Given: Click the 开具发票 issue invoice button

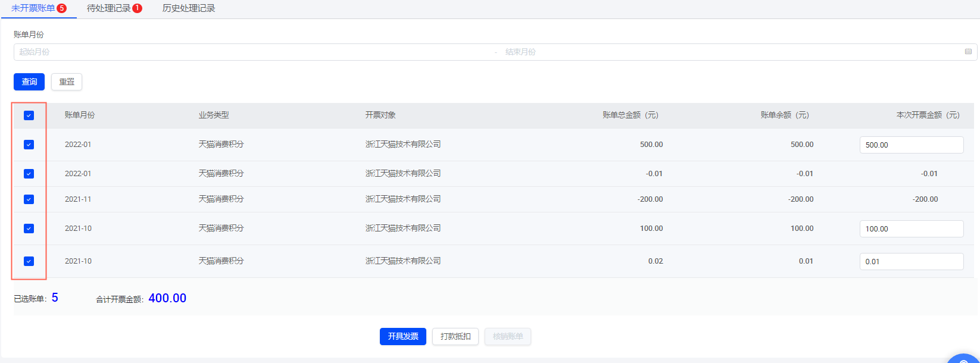Looking at the screenshot, I should coord(403,336).
